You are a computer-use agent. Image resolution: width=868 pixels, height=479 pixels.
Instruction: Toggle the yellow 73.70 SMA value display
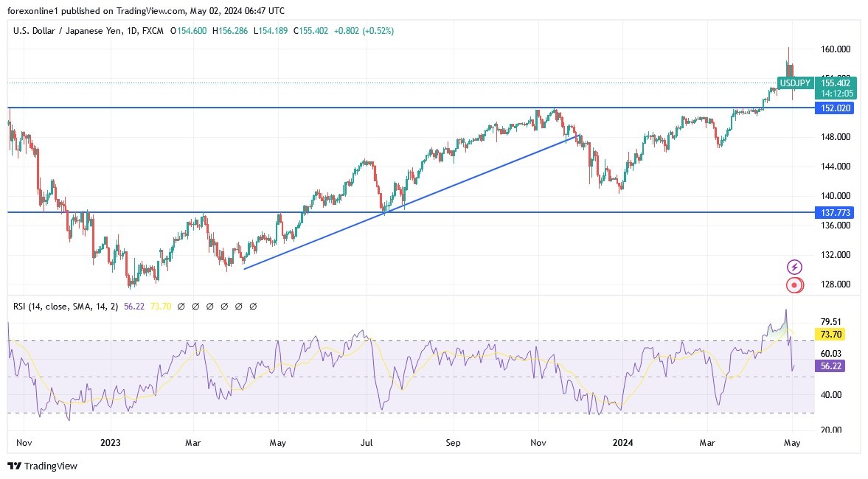(x=162, y=306)
